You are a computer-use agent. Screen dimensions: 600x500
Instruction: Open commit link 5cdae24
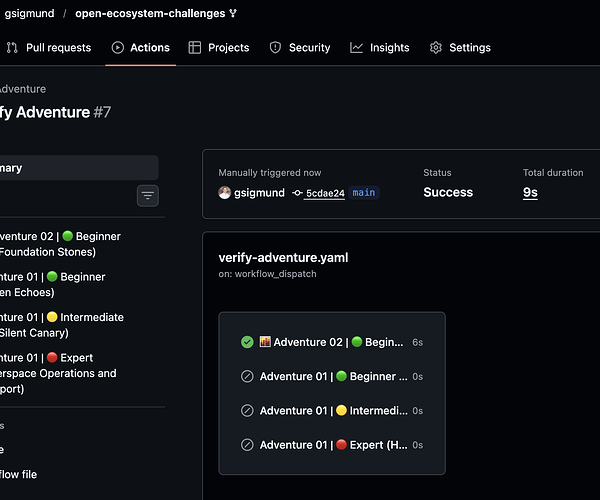pos(325,193)
